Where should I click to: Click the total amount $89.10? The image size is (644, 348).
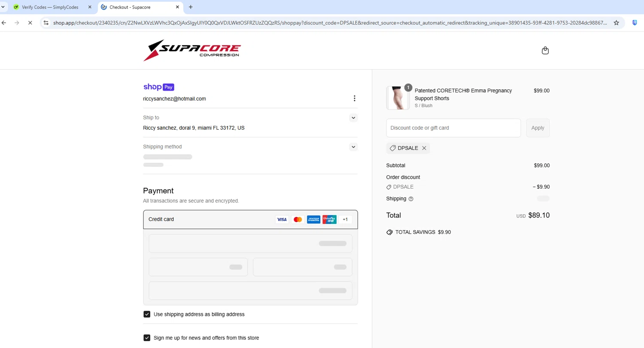click(539, 215)
